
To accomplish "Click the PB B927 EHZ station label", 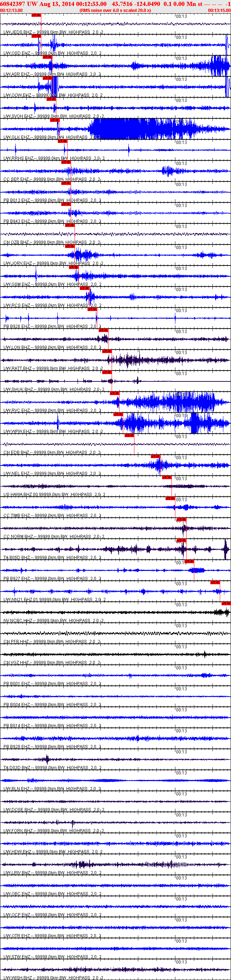I will pyautogui.click(x=52, y=579).
